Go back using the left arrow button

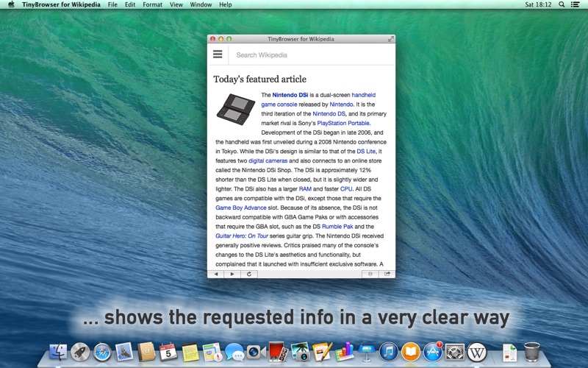[215, 274]
